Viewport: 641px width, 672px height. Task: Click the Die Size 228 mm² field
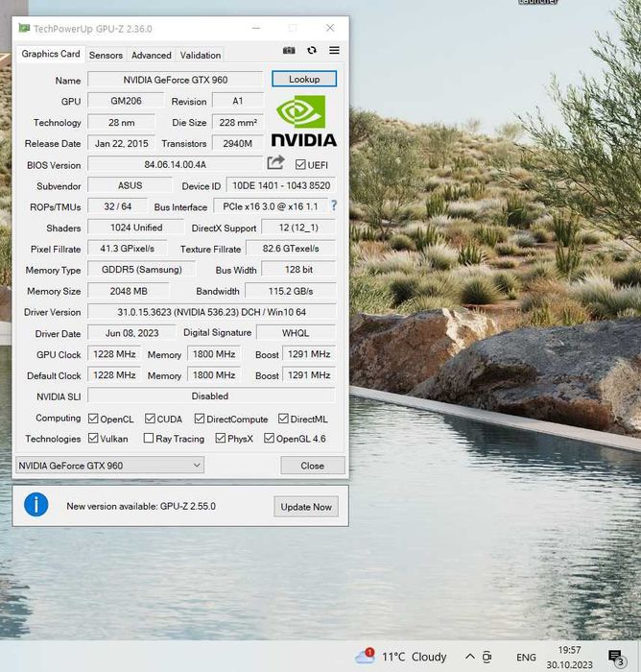[x=238, y=122]
